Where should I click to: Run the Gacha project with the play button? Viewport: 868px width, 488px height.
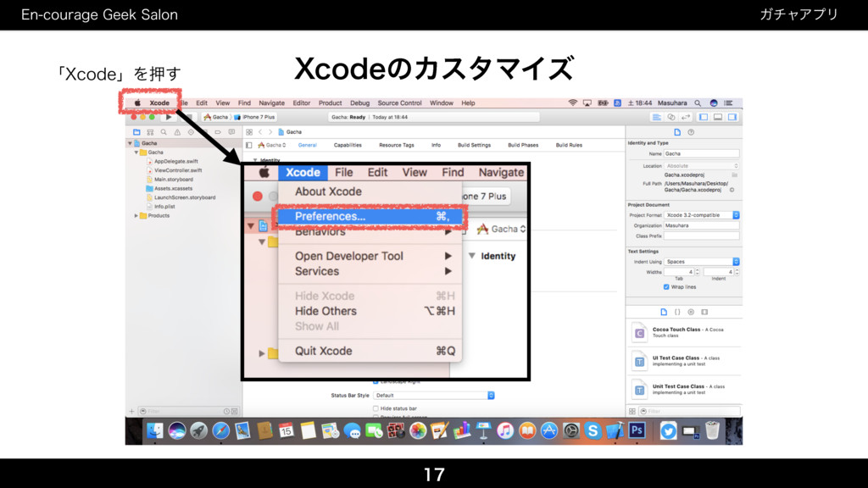click(169, 117)
